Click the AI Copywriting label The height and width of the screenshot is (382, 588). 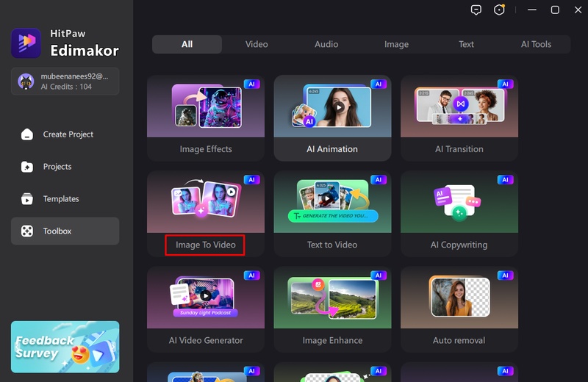[x=459, y=245]
